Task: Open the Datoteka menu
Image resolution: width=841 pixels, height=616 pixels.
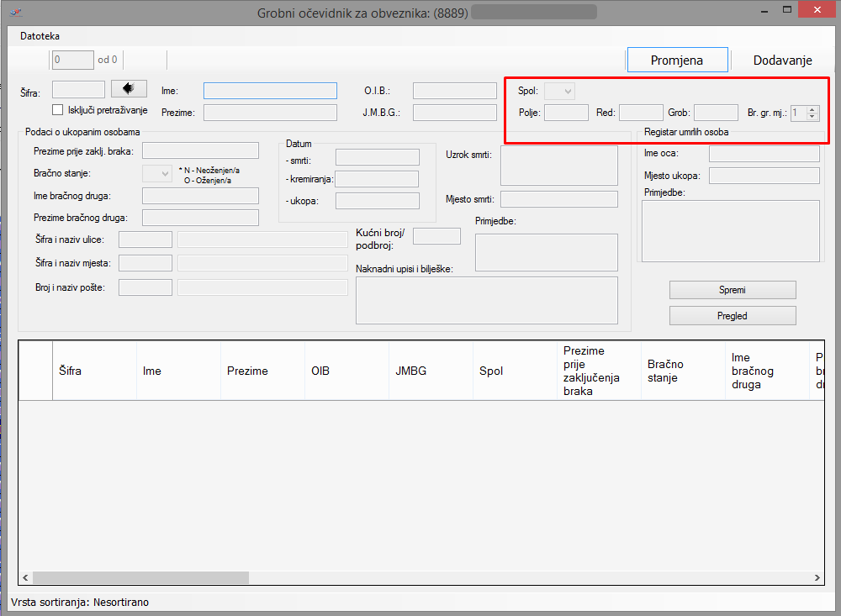Action: click(x=40, y=37)
